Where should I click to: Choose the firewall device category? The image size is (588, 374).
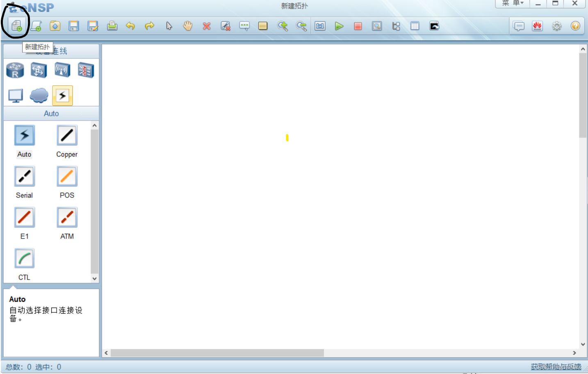click(x=86, y=71)
